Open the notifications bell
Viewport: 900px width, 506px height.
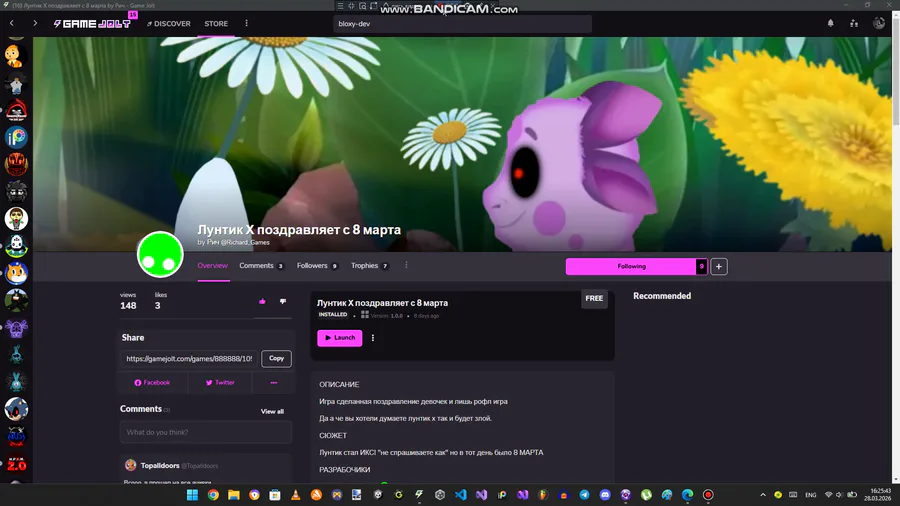(830, 24)
